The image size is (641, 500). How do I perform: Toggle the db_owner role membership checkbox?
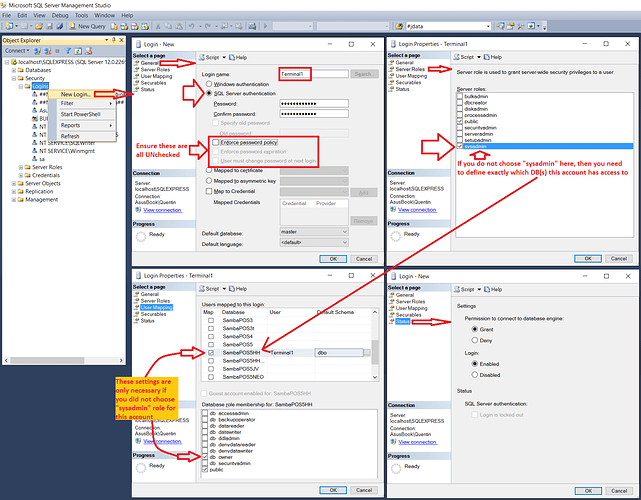(205, 457)
